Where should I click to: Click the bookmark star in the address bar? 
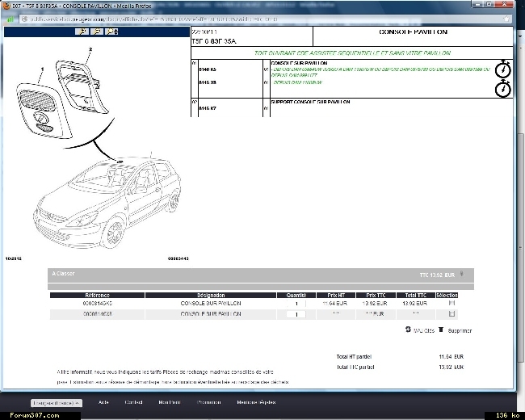pos(506,19)
